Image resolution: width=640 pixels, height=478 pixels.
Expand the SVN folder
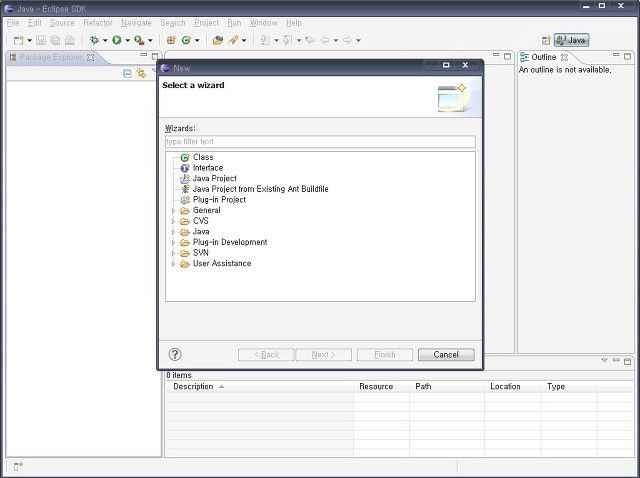tap(173, 253)
